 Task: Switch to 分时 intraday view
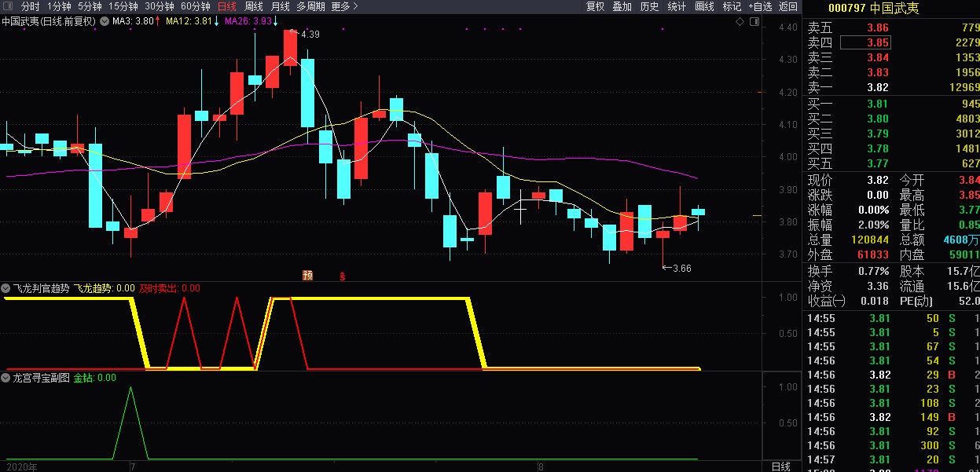tap(31, 6)
